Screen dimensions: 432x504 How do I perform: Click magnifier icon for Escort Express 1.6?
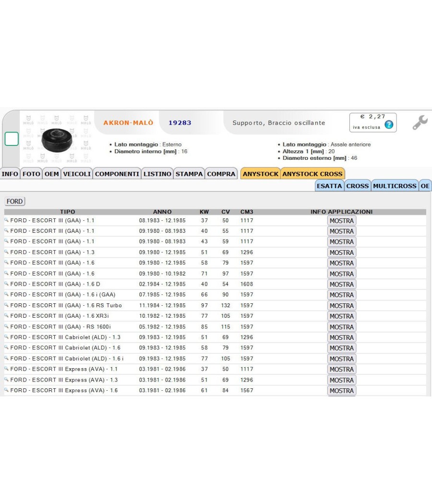click(x=6, y=390)
